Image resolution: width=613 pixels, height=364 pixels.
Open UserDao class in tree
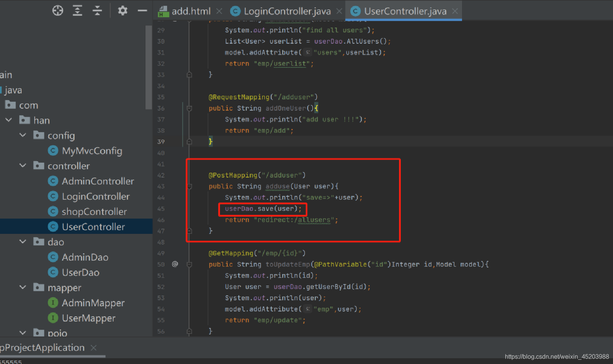[x=80, y=273]
